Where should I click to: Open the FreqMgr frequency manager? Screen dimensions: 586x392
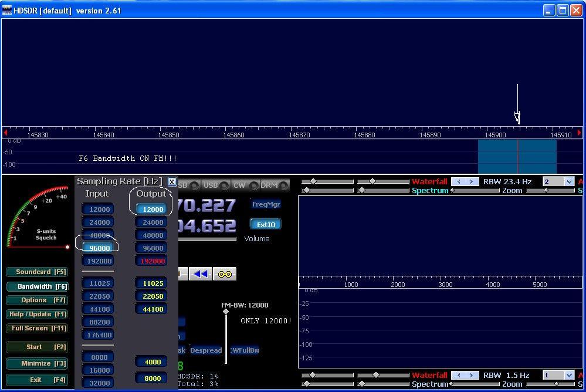point(266,205)
